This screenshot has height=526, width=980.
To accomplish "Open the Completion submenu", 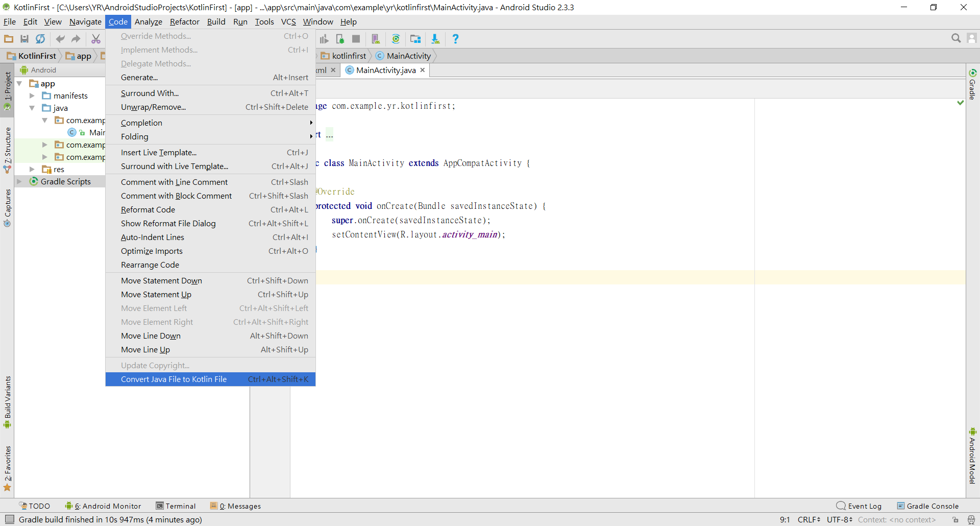I will point(210,123).
